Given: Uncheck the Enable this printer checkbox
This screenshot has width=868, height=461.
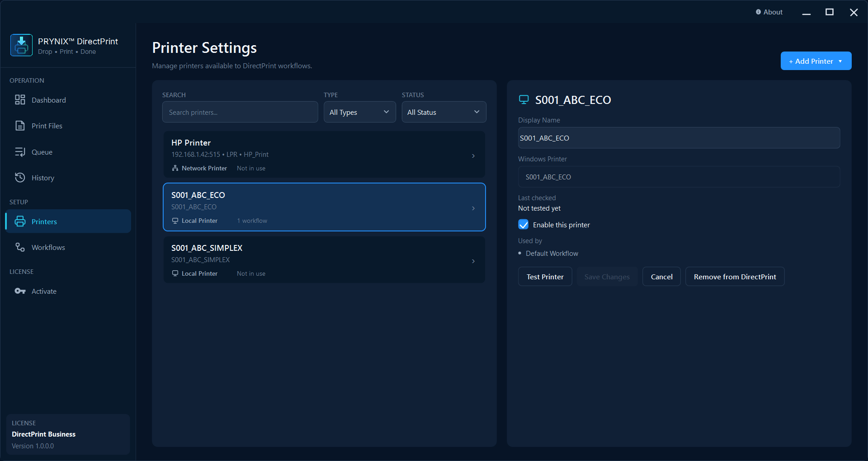Looking at the screenshot, I should pos(524,225).
